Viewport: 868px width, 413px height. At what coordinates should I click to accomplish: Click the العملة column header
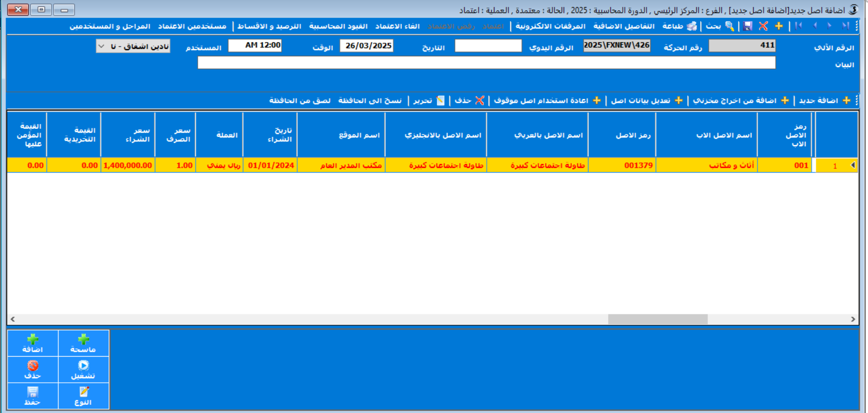point(219,135)
